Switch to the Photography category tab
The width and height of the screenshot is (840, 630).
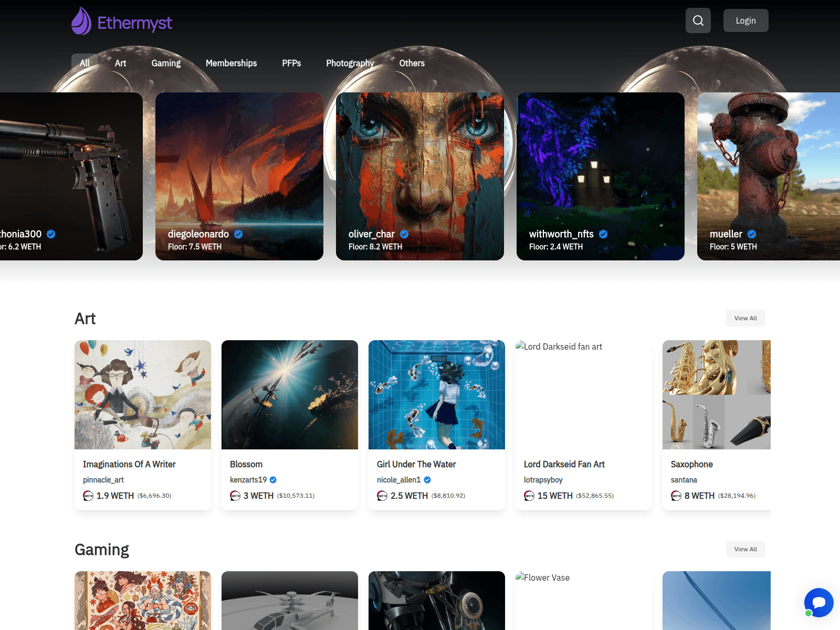350,63
